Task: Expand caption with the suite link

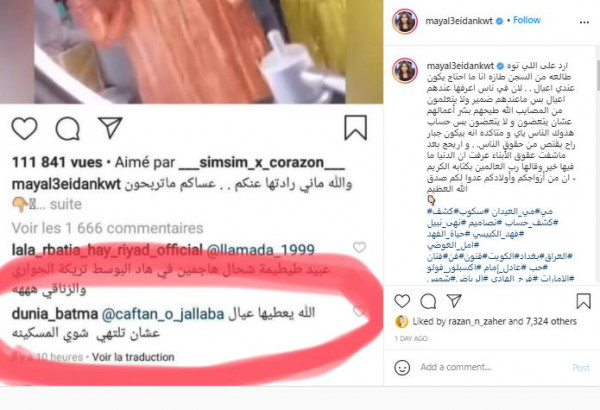Action: coord(65,204)
